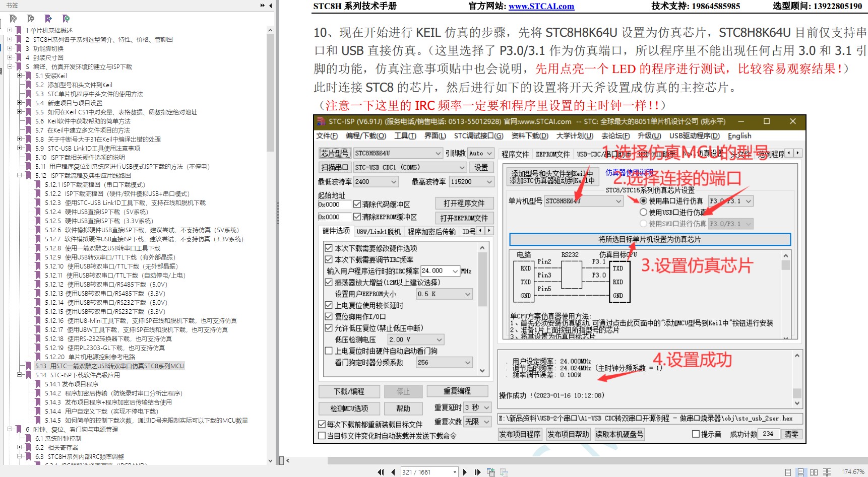Click the bookmark icon with blue arrow
The width and height of the screenshot is (868, 477).
tap(48, 19)
